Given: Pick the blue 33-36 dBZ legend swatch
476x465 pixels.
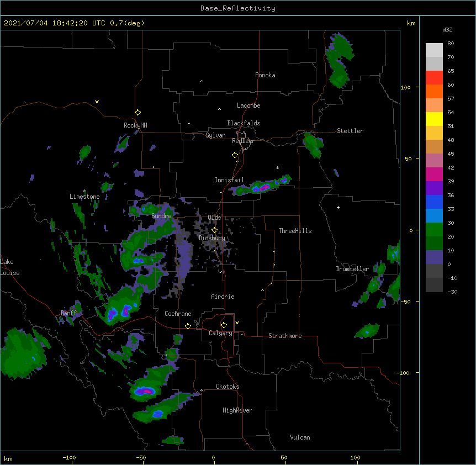Looking at the screenshot, I should tap(434, 202).
